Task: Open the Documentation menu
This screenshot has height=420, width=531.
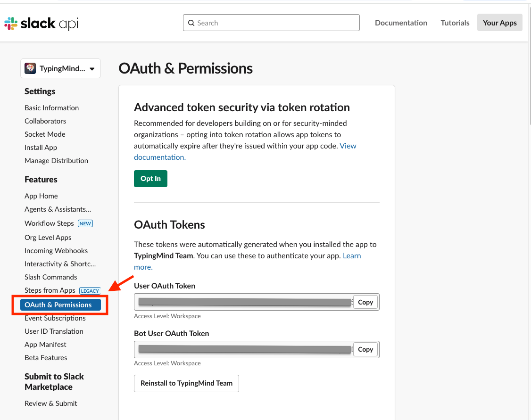Action: click(x=401, y=23)
